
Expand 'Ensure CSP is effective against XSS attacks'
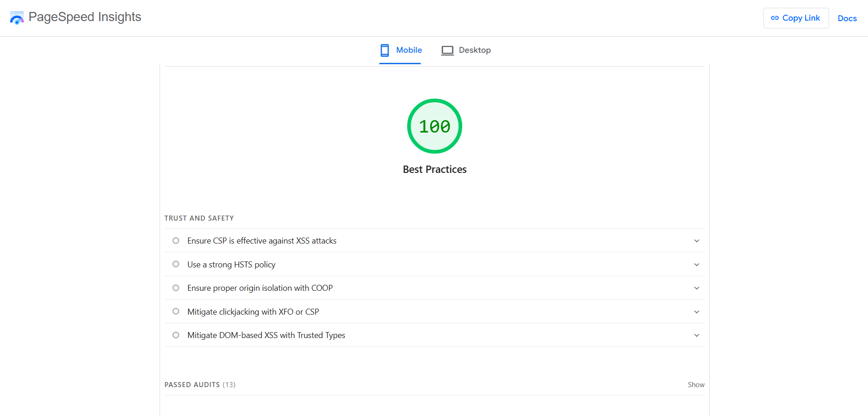(697, 240)
